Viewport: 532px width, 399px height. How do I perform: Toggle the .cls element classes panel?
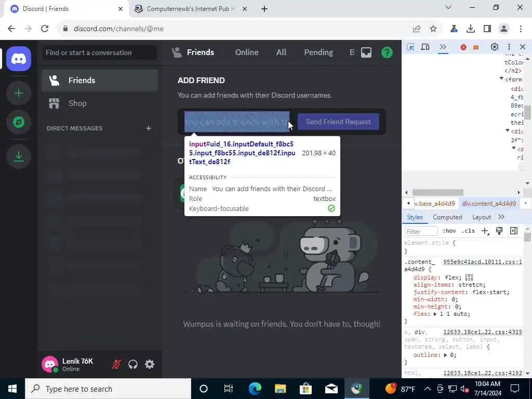point(468,231)
